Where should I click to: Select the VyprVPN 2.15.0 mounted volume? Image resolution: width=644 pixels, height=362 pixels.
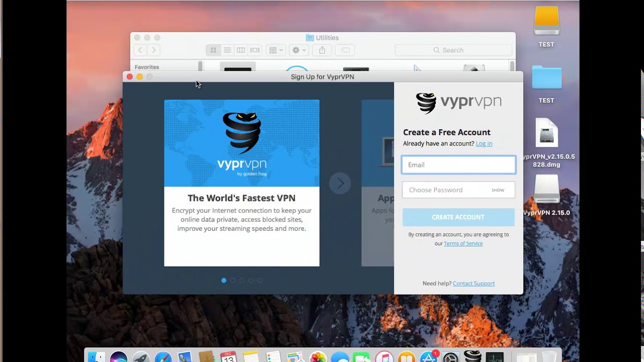546,190
